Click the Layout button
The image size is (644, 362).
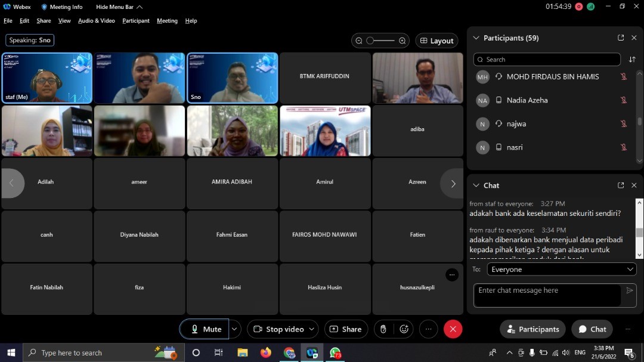click(x=436, y=41)
